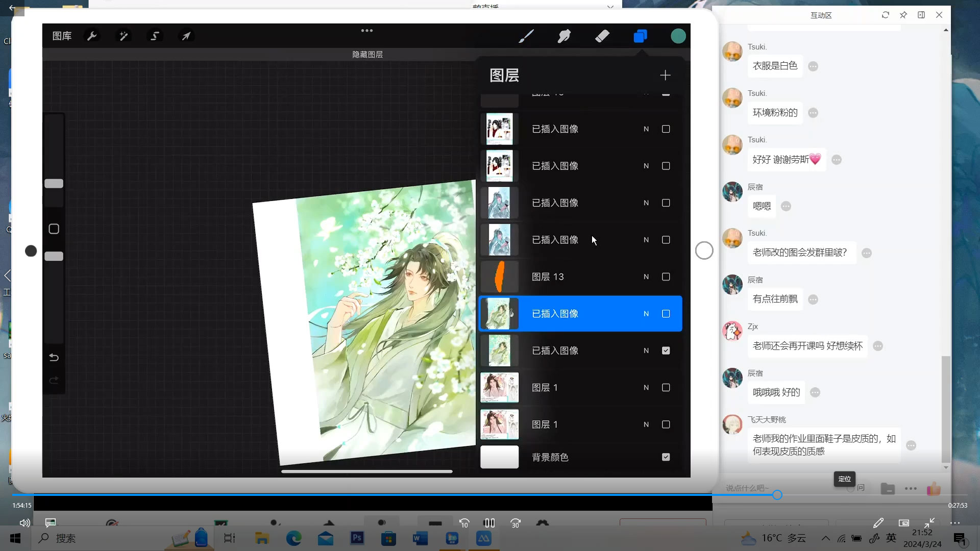Click the redo arrow in Procreate sidebar
The width and height of the screenshot is (980, 551).
(54, 381)
